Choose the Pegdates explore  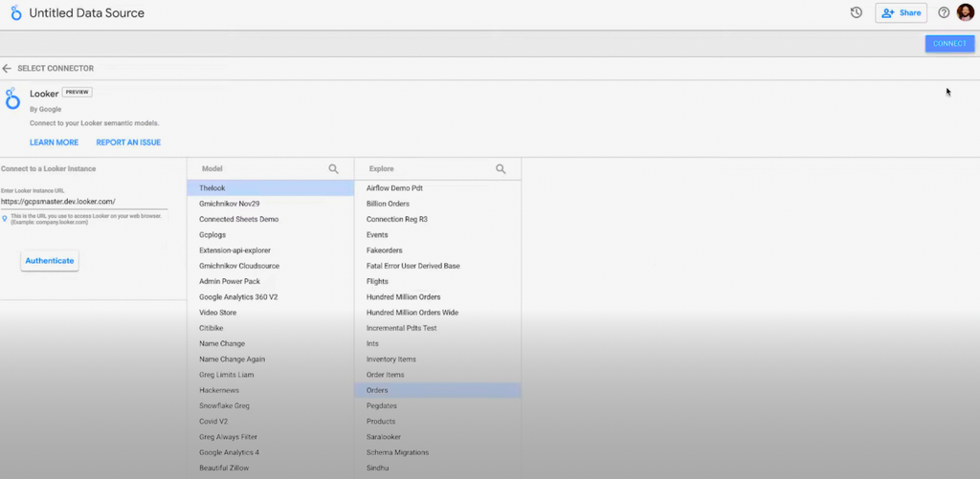437,405
